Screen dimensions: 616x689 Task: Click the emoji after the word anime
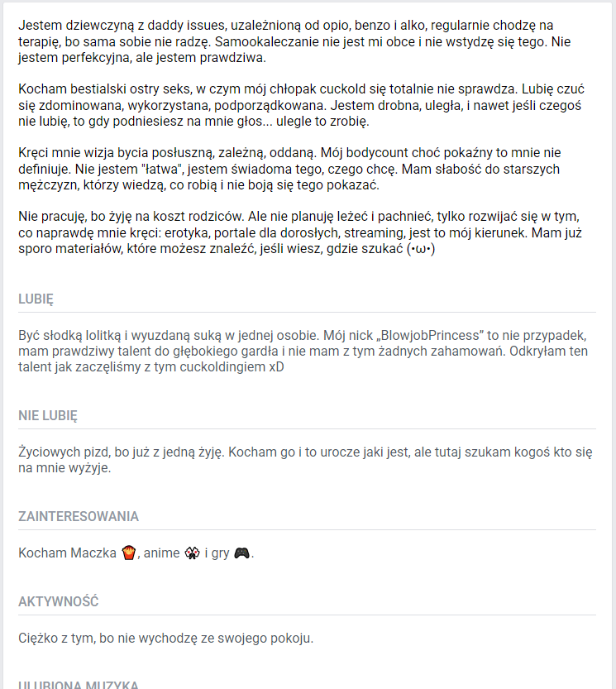click(x=192, y=553)
